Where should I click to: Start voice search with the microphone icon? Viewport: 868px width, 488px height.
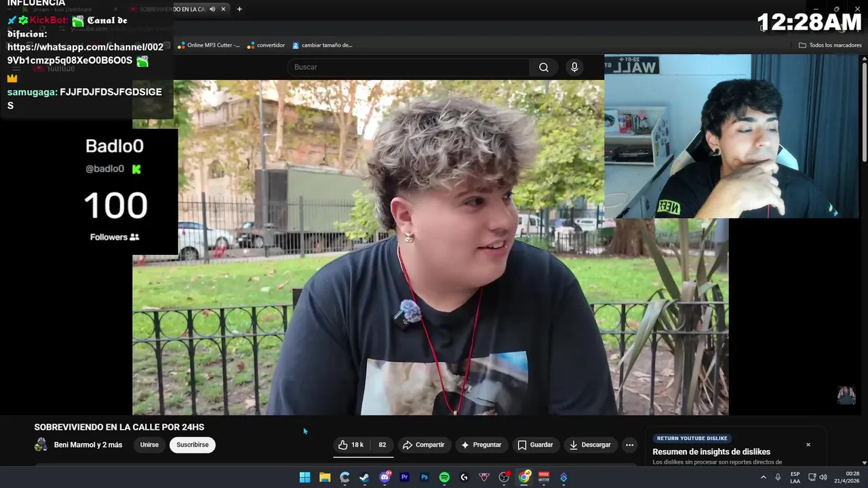point(574,67)
